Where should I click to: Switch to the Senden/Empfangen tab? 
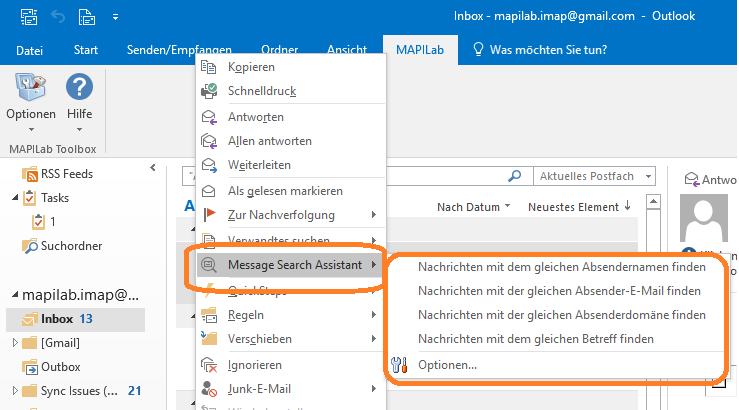tap(179, 50)
